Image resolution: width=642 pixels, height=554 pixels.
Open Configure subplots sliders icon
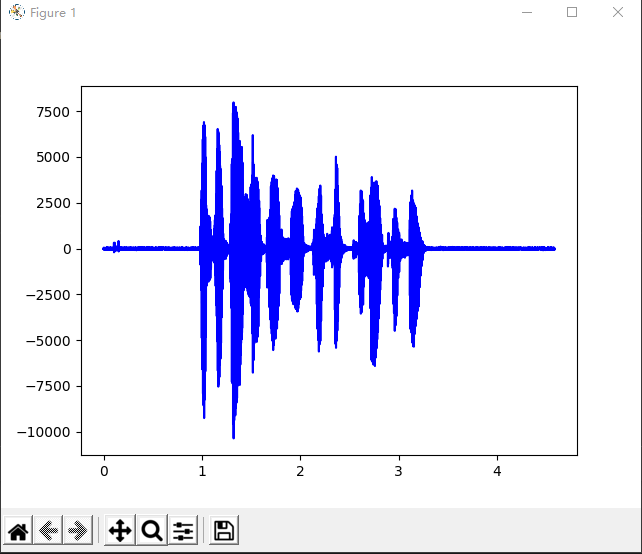(183, 531)
